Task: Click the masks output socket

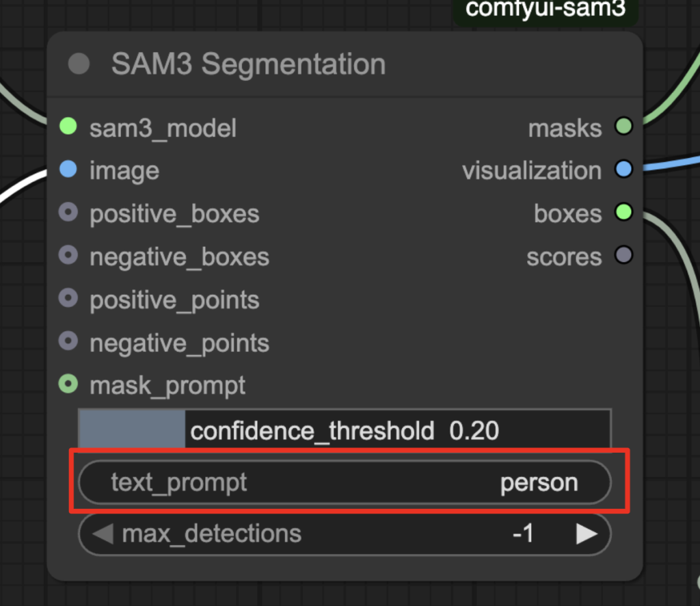Action: (x=623, y=127)
